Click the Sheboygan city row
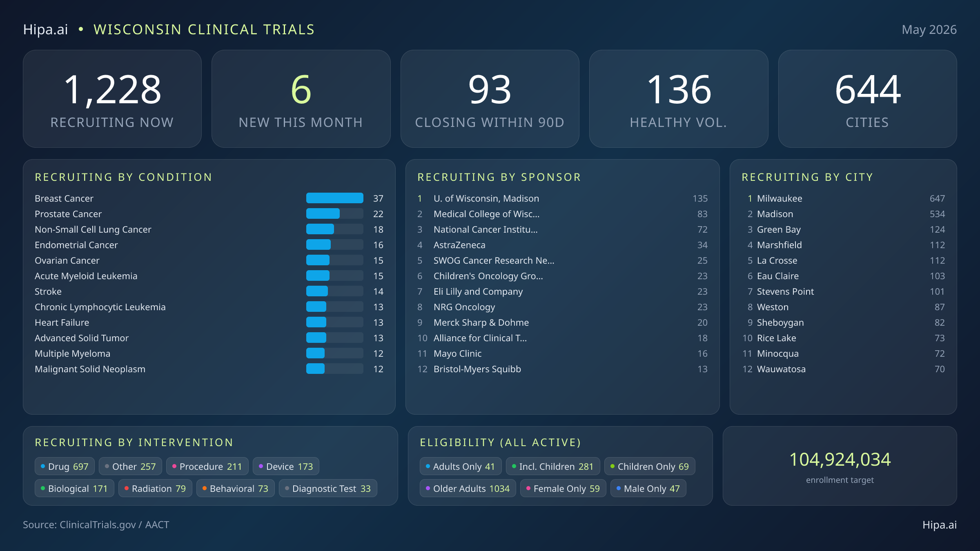Screen dimensions: 980x551 (843, 322)
